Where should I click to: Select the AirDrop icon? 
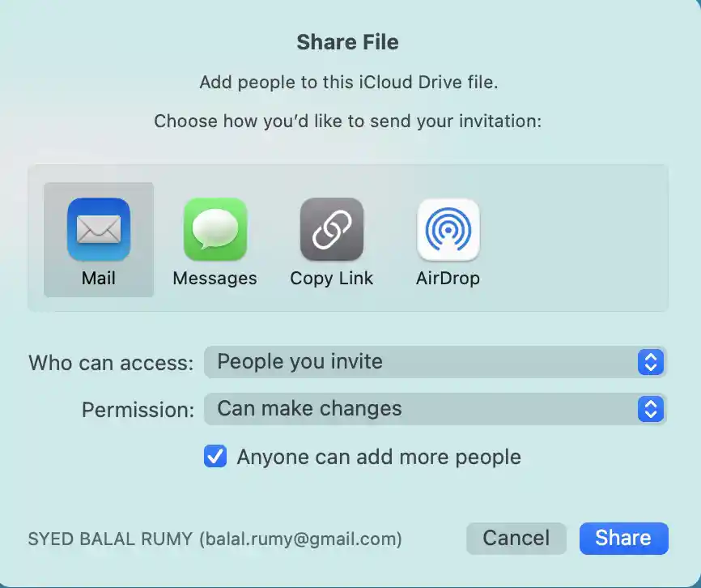click(448, 229)
